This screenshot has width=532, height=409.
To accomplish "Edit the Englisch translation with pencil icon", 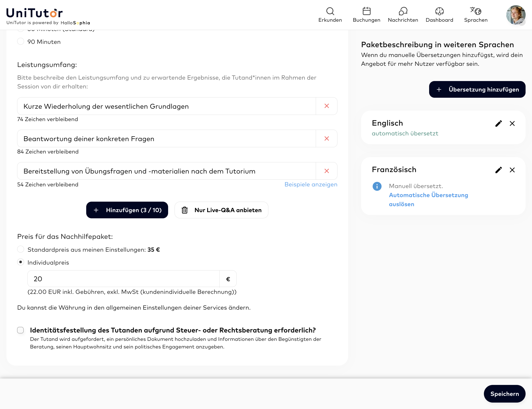I will [x=498, y=123].
